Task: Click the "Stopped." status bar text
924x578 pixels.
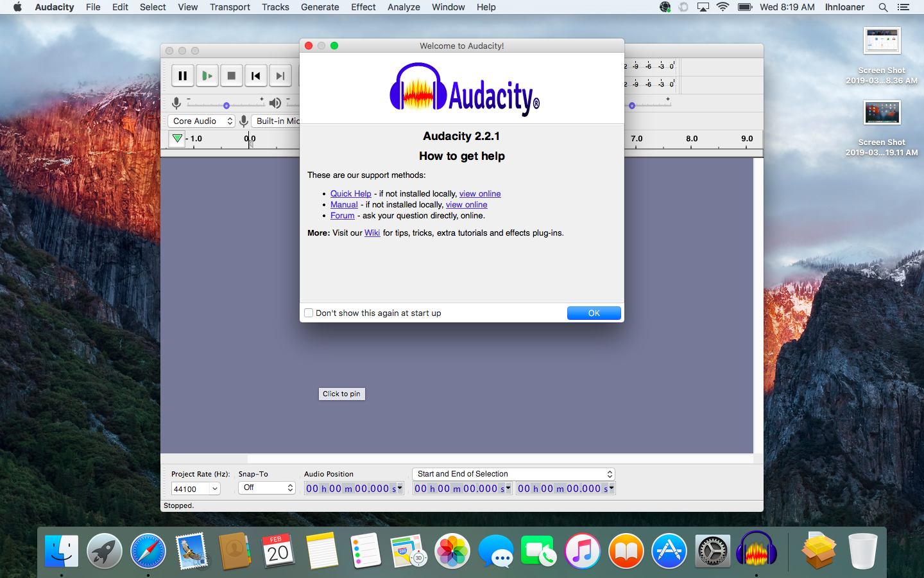Action: point(179,506)
